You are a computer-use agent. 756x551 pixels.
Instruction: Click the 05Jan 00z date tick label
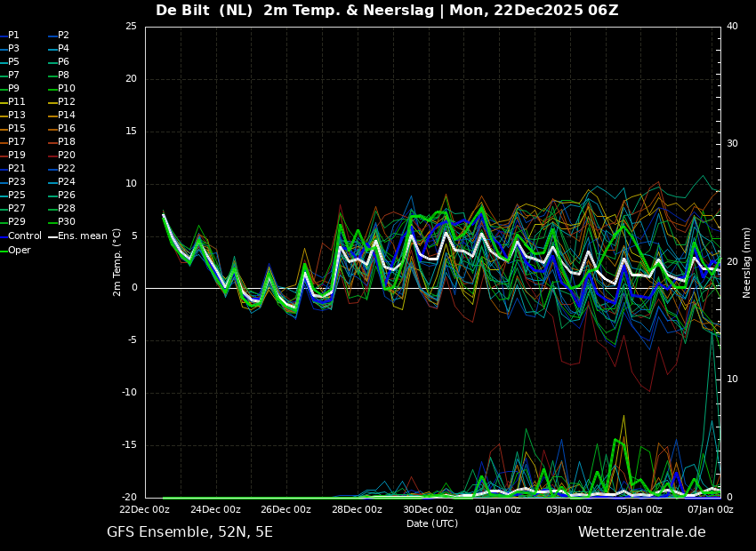click(x=639, y=510)
